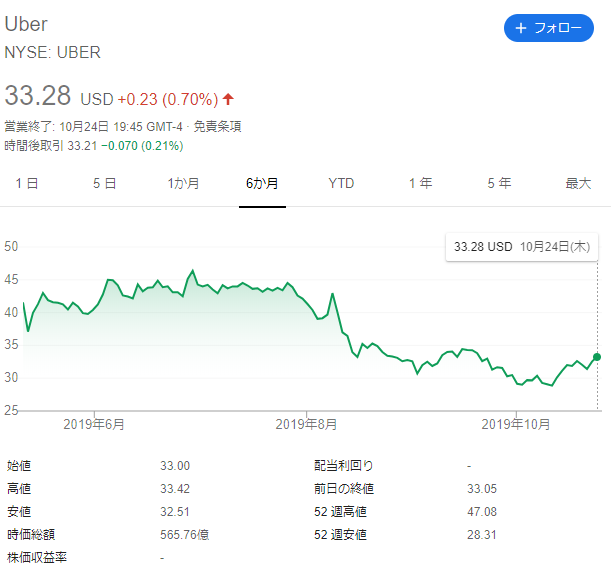Screen dimensions: 611x572
Task: Show the 1か月 chart range
Action: (183, 183)
